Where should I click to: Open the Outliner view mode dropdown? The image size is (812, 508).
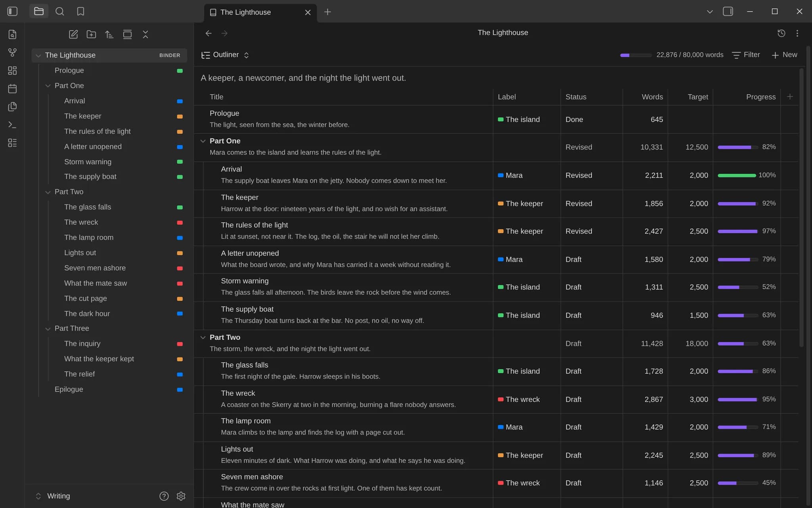(x=225, y=55)
